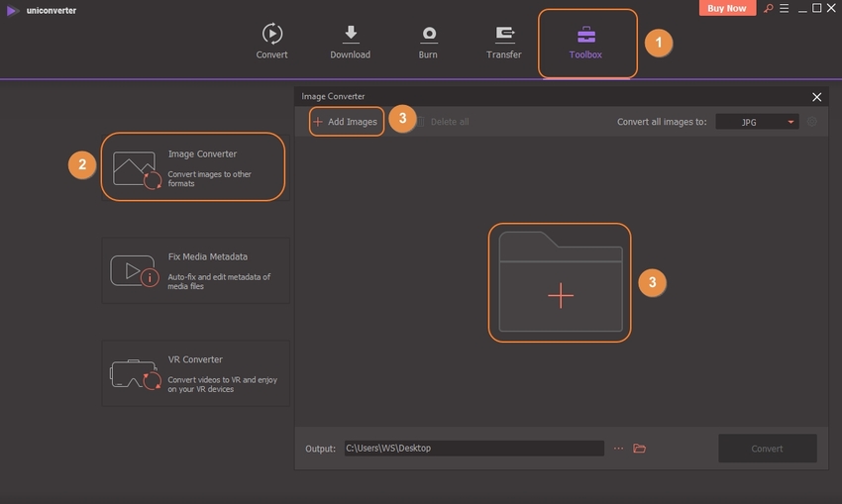Click the registration key icon

pyautogui.click(x=768, y=8)
